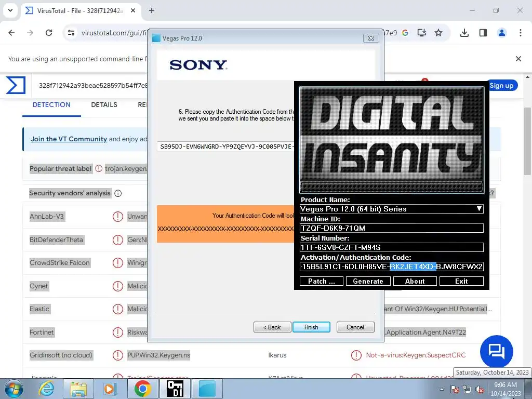Click the Activation/Authentication Code field

coord(392,267)
